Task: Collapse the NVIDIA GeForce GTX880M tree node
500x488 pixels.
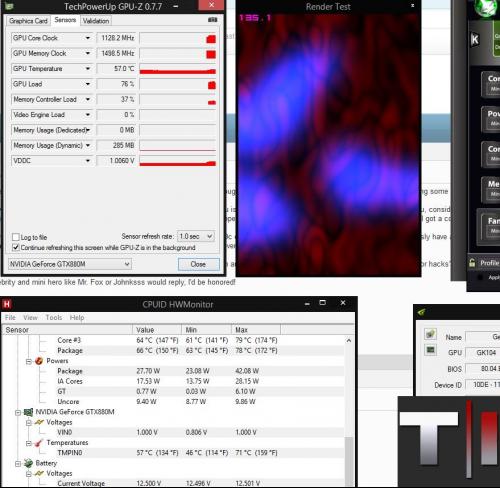Action: pos(18,413)
